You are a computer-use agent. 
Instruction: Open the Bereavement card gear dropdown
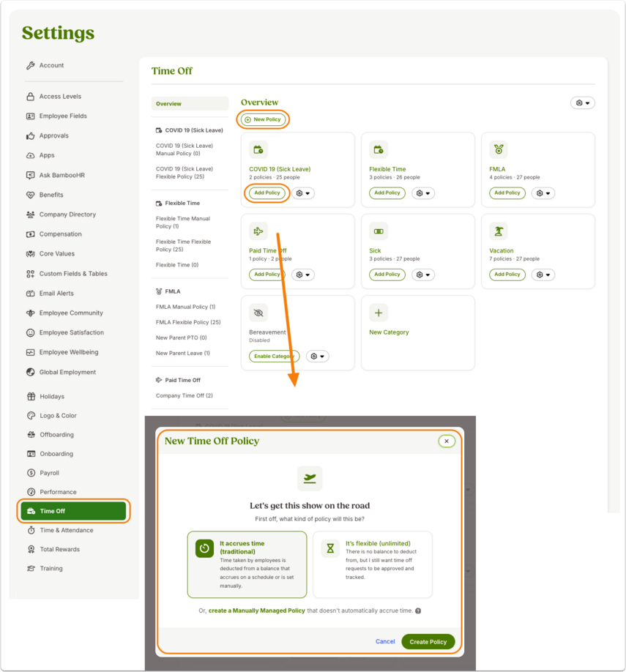(x=317, y=356)
